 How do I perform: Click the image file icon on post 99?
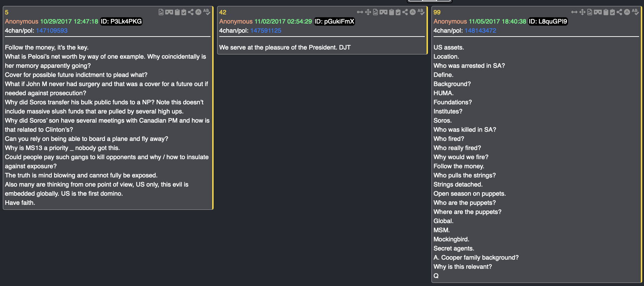(590, 12)
